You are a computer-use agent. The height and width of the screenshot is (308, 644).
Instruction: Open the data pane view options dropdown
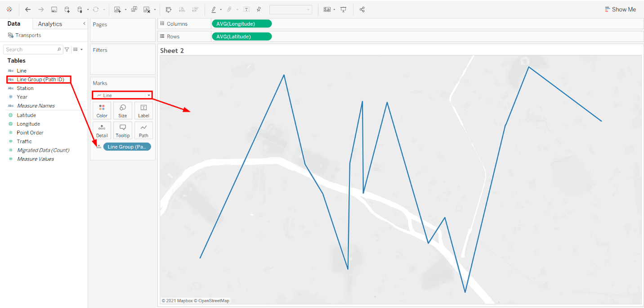(x=78, y=50)
